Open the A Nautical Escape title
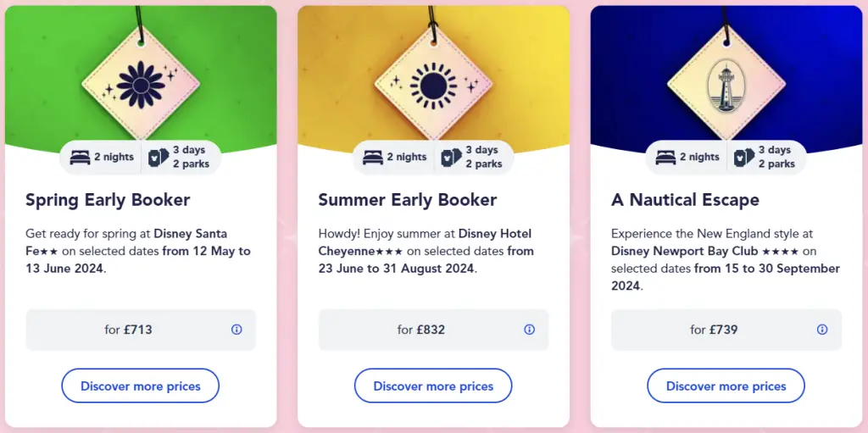Viewport: 868px width, 433px height. [685, 200]
